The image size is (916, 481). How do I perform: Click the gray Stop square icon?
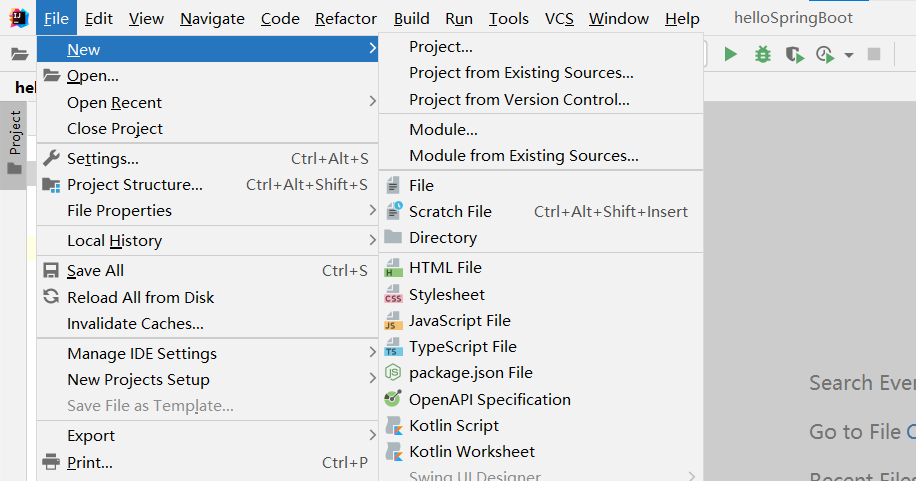tap(873, 54)
